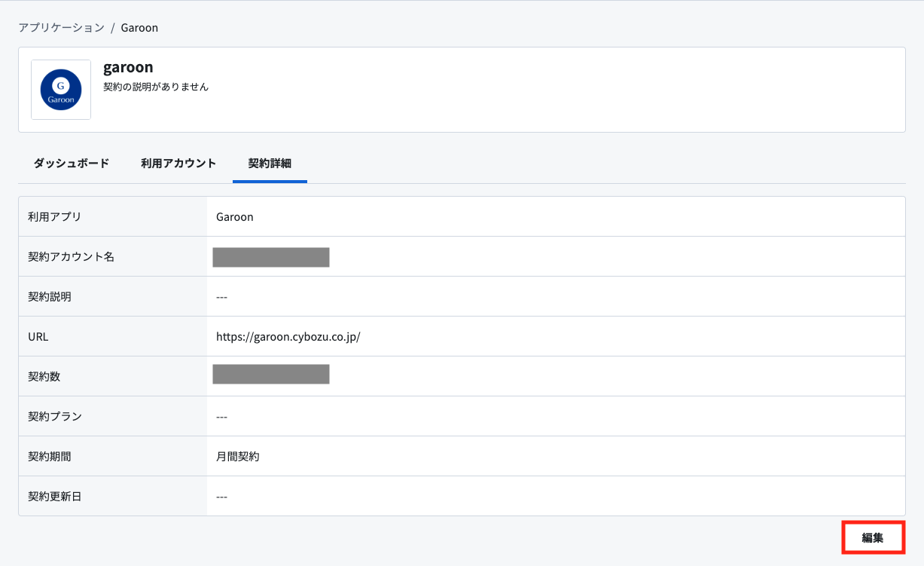
Task: Open the アプリケーション breadcrumb link
Action: point(62,28)
